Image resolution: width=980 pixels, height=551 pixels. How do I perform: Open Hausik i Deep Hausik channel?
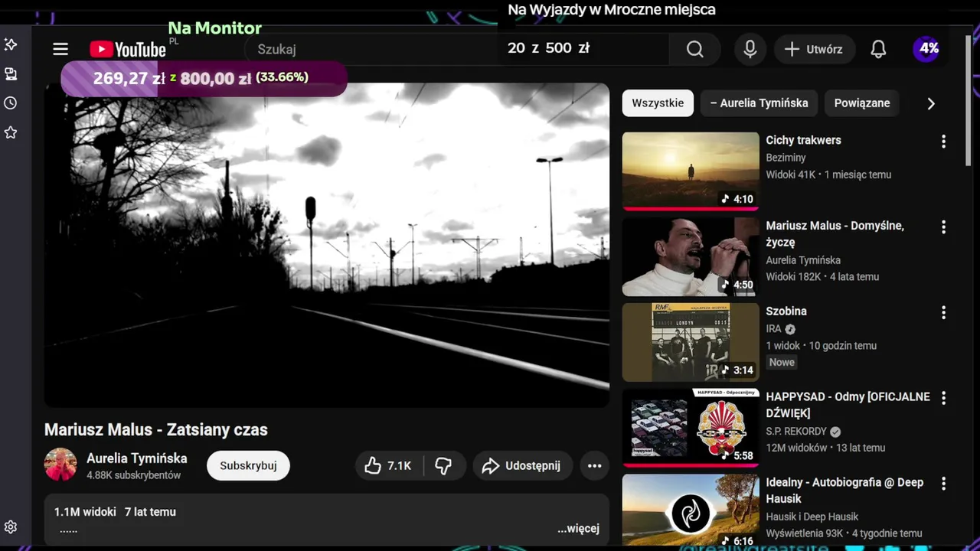(812, 517)
